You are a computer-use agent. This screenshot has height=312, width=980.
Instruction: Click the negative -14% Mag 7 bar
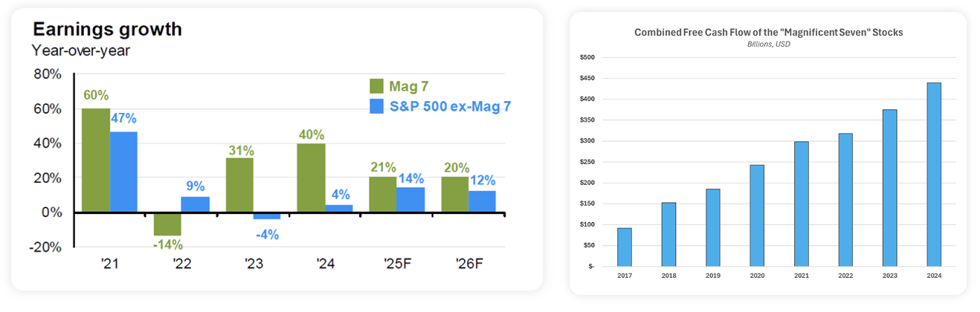(x=168, y=224)
